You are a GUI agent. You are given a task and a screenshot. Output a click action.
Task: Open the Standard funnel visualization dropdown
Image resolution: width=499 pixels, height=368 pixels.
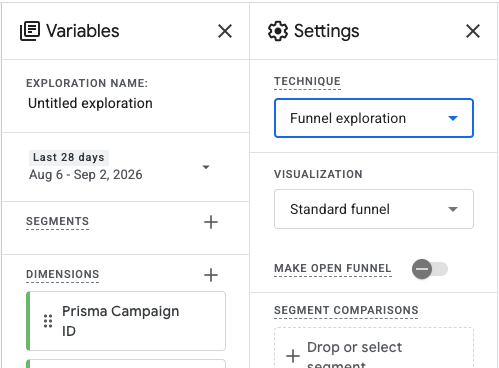374,209
